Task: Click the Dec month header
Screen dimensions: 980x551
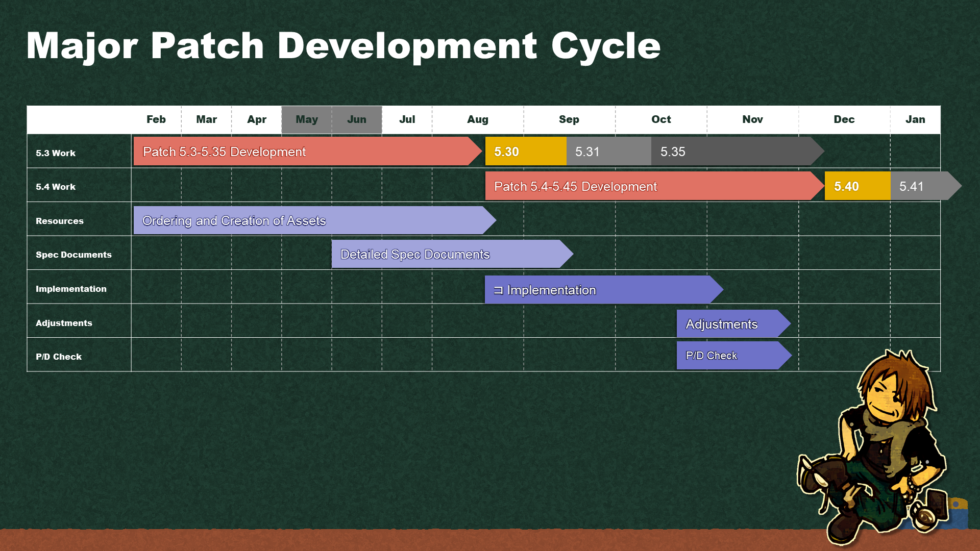Action: 844,119
